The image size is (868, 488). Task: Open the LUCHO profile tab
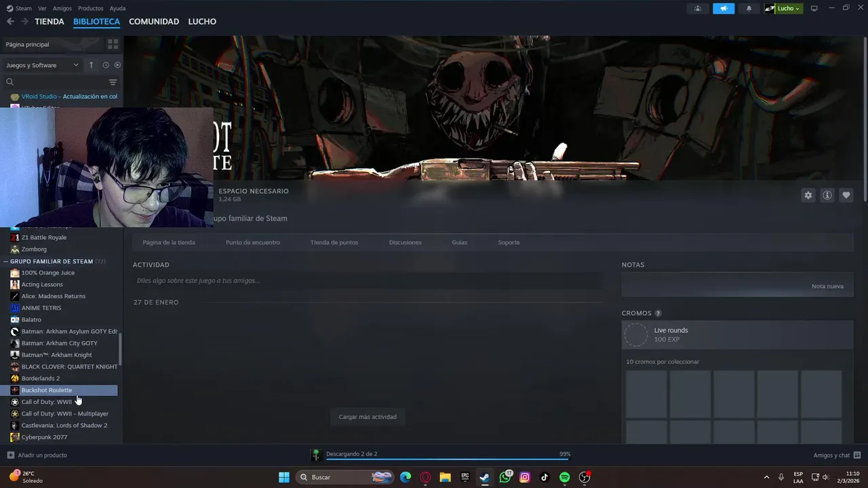[x=202, y=22]
